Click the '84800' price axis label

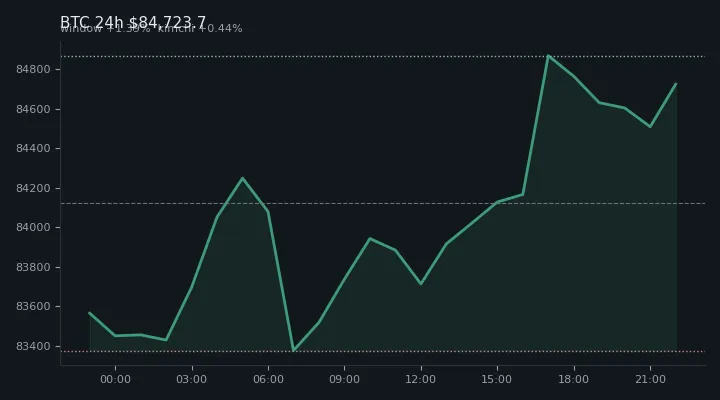pyautogui.click(x=33, y=69)
